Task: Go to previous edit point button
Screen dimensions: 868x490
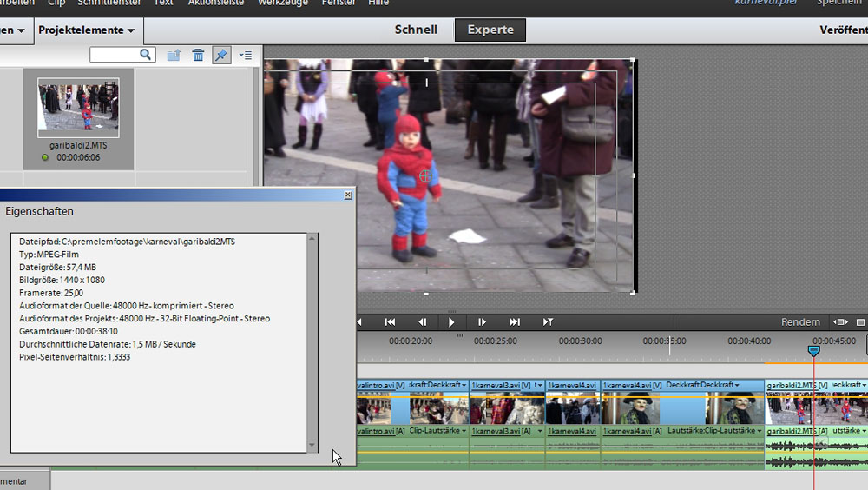Action: pyautogui.click(x=390, y=322)
